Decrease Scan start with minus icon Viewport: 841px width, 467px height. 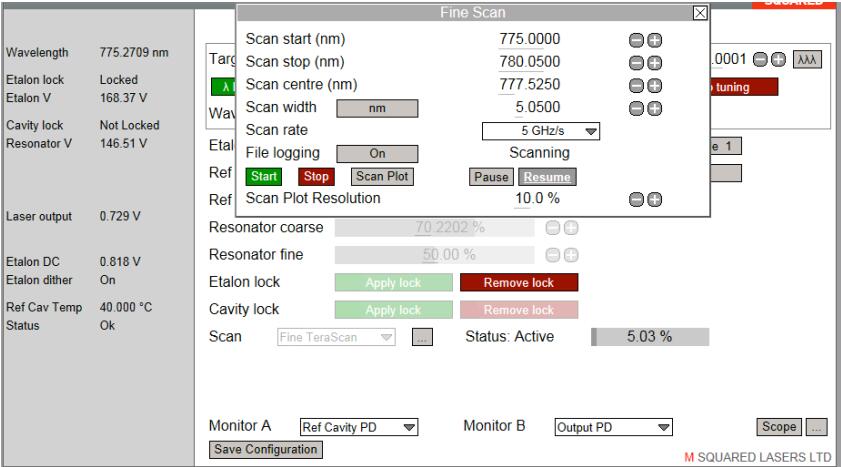click(638, 41)
